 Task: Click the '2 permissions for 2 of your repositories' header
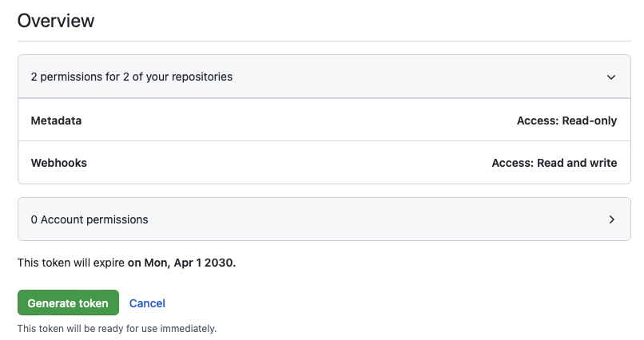click(x=132, y=77)
